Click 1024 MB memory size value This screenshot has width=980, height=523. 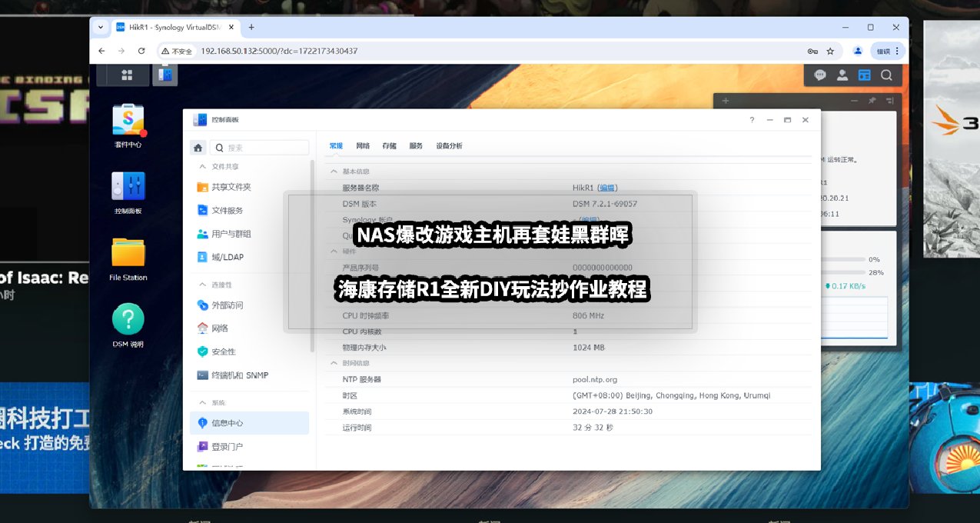pos(589,348)
